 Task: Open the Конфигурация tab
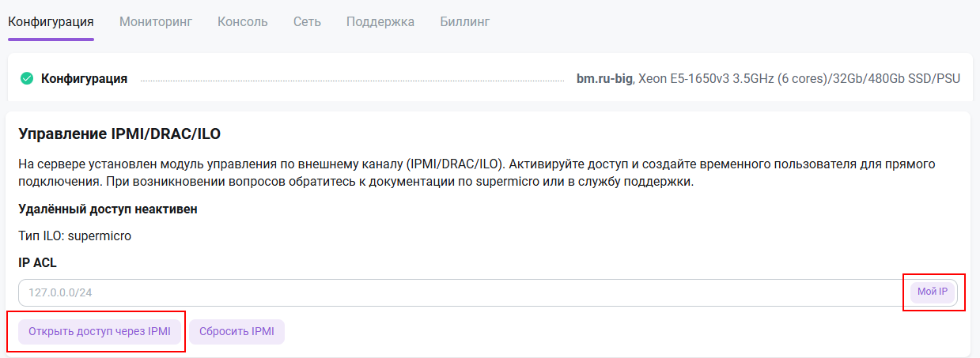51,21
